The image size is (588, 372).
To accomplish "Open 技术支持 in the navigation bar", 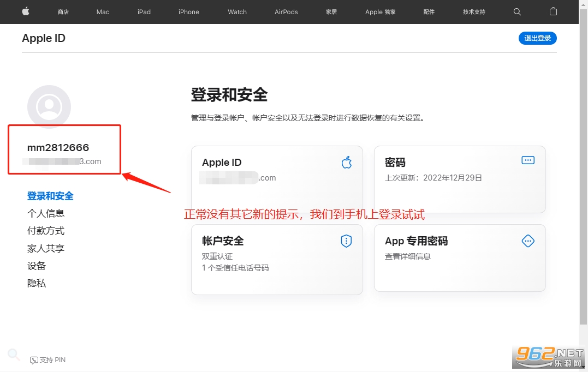I will click(x=474, y=12).
